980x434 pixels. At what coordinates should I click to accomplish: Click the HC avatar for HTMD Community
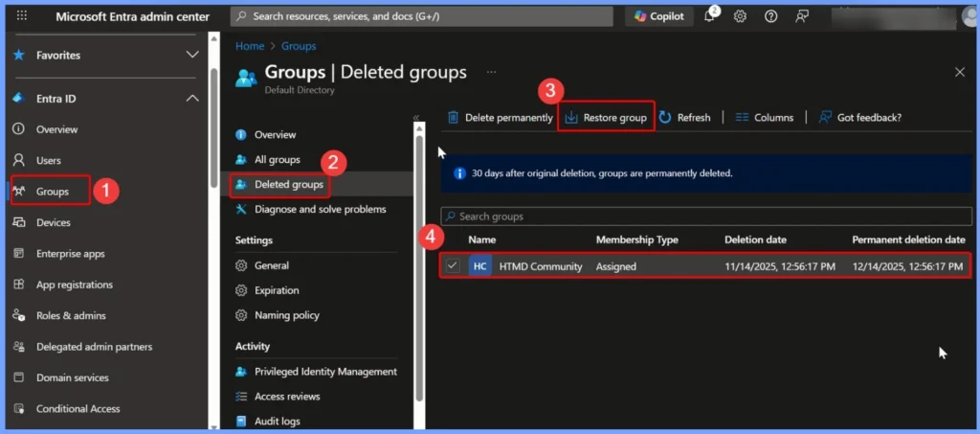coord(480,266)
